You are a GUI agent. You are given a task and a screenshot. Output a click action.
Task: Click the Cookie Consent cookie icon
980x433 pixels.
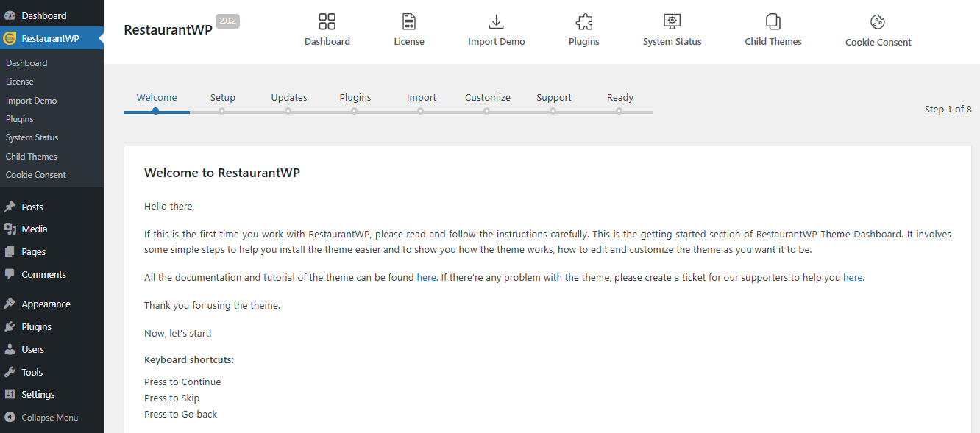point(878,22)
